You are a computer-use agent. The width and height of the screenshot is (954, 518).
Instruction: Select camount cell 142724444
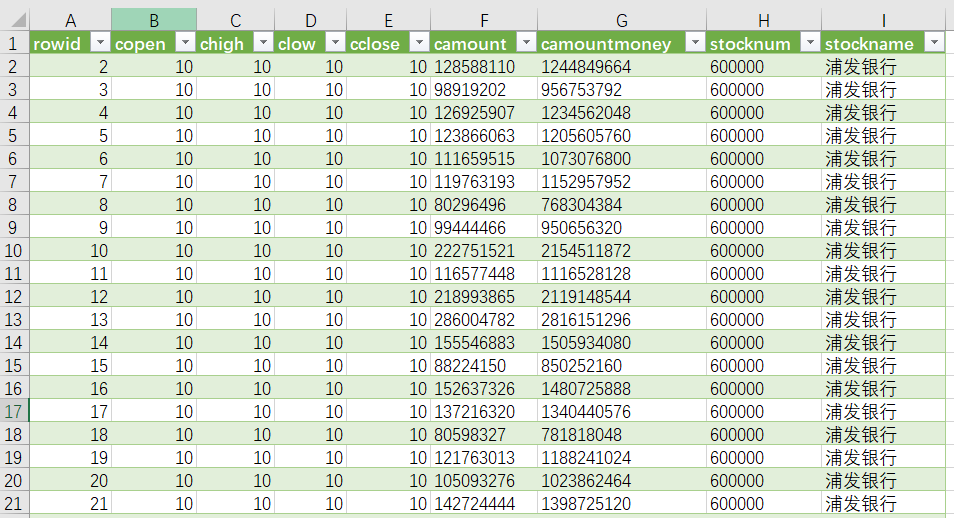(x=484, y=503)
